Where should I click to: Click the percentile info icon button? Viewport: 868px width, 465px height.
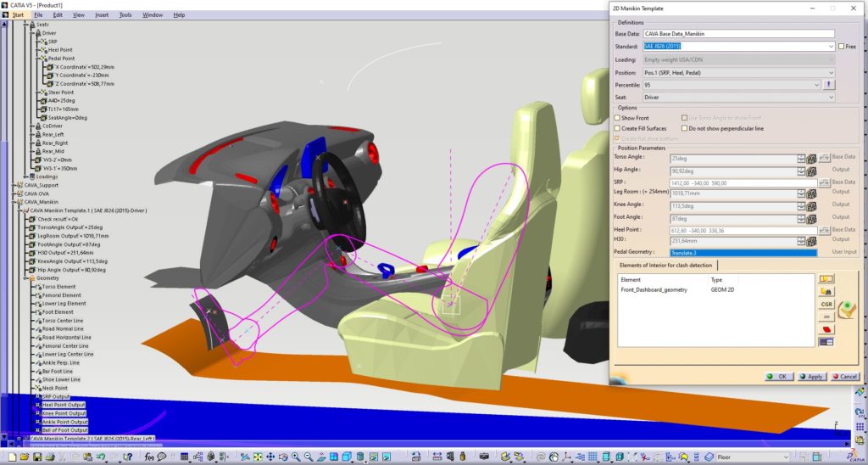(829, 85)
